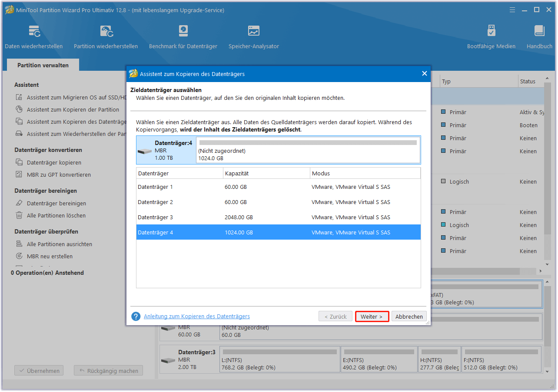This screenshot has width=558, height=392.
Task: Click MBR zu GPT konvertieren icon
Action: 19,175
